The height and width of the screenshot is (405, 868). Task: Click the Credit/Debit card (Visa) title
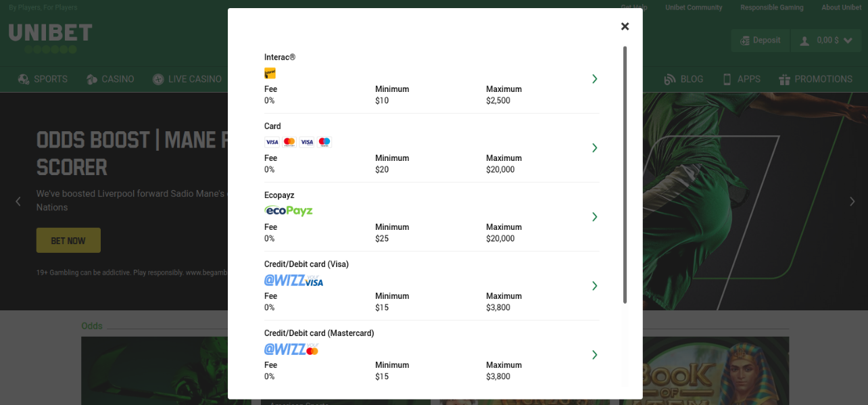click(x=306, y=264)
